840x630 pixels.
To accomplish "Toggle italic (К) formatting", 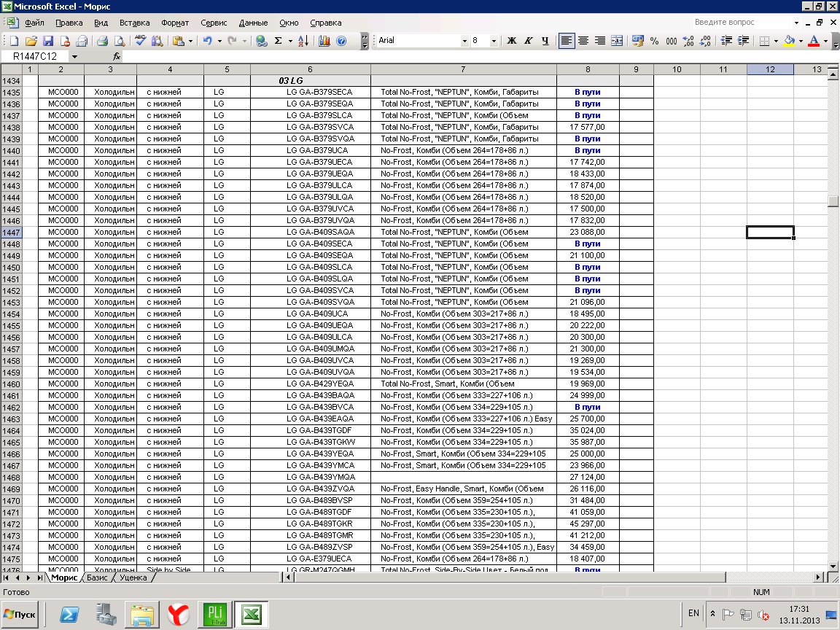I will [528, 41].
